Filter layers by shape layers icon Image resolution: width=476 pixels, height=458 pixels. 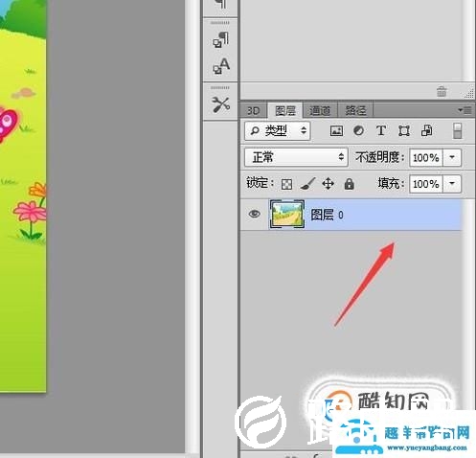(404, 131)
